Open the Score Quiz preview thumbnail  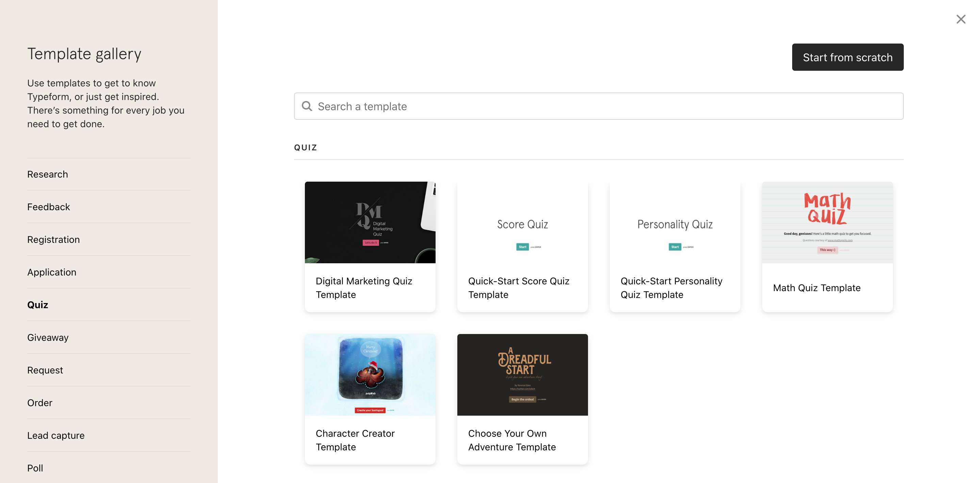coord(522,222)
